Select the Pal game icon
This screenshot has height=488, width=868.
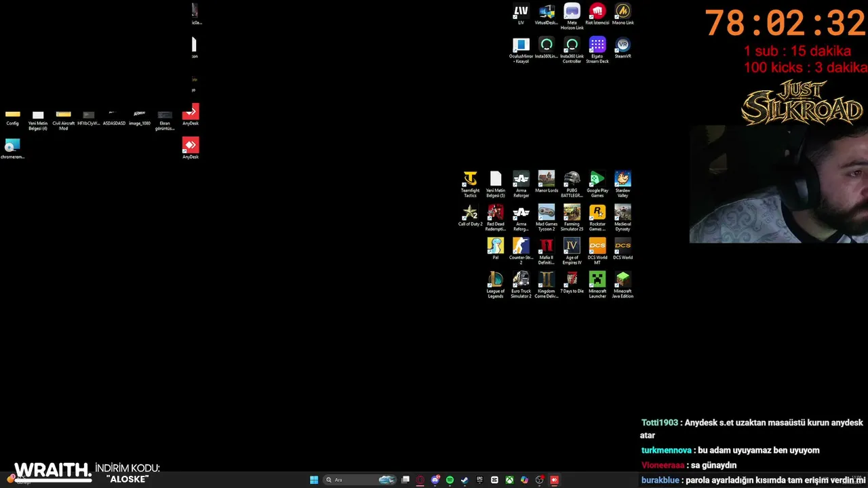pyautogui.click(x=496, y=249)
